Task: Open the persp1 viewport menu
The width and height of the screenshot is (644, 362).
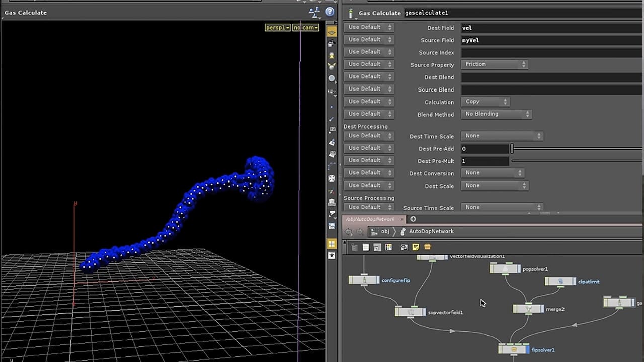Action: coord(277,27)
